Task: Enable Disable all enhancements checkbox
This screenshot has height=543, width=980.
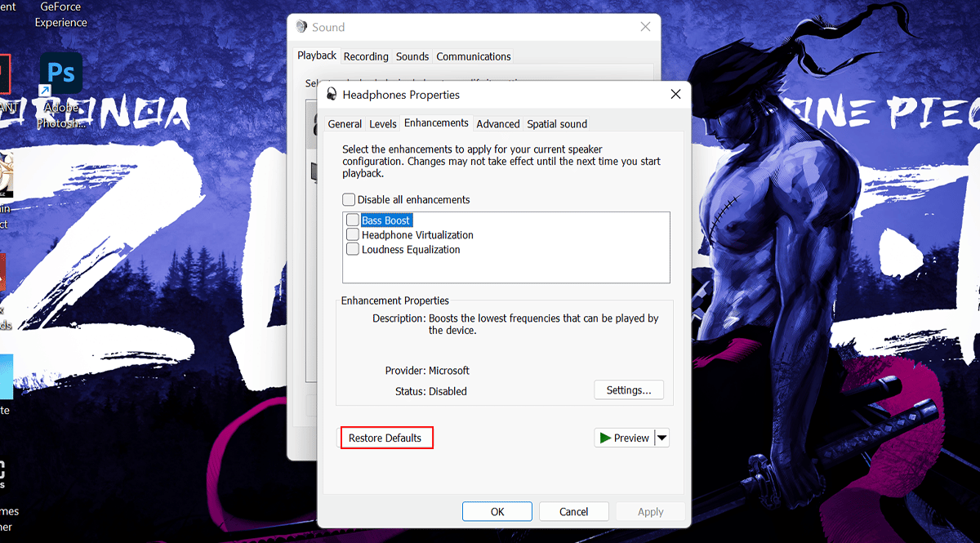Action: [349, 199]
